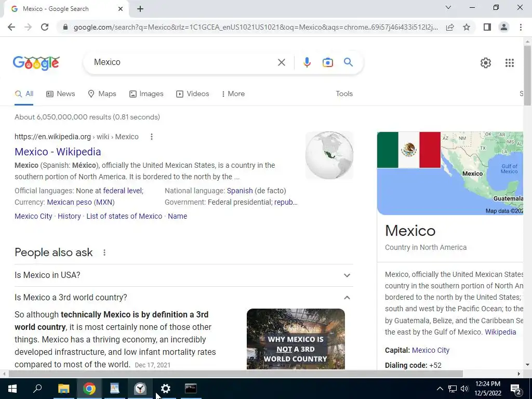
Task: Open Chrome three-dot menu
Action: (521, 27)
